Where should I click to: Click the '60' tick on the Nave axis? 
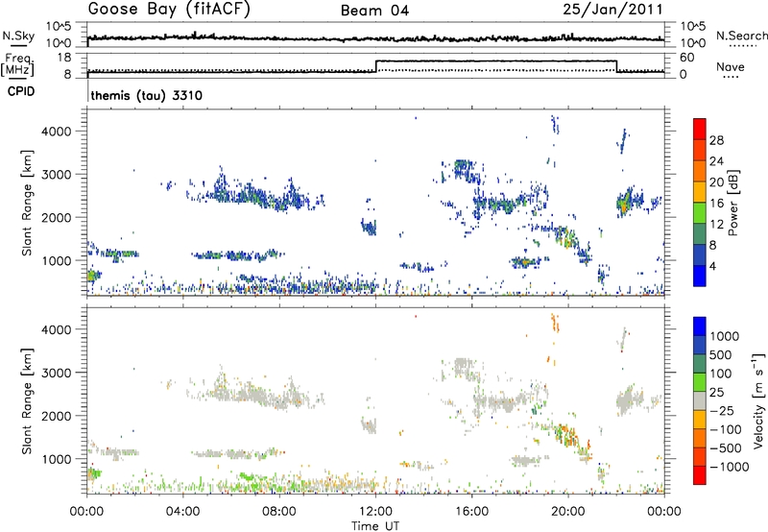pos(687,58)
